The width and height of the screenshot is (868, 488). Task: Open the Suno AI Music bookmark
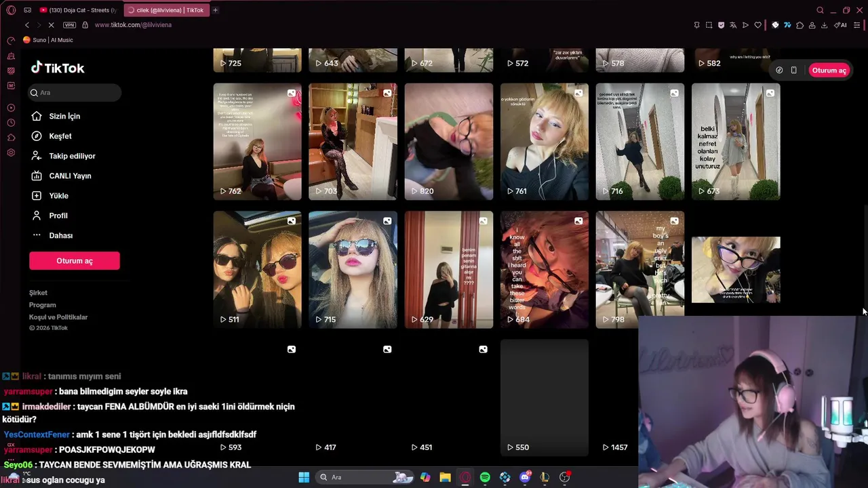[x=48, y=40]
